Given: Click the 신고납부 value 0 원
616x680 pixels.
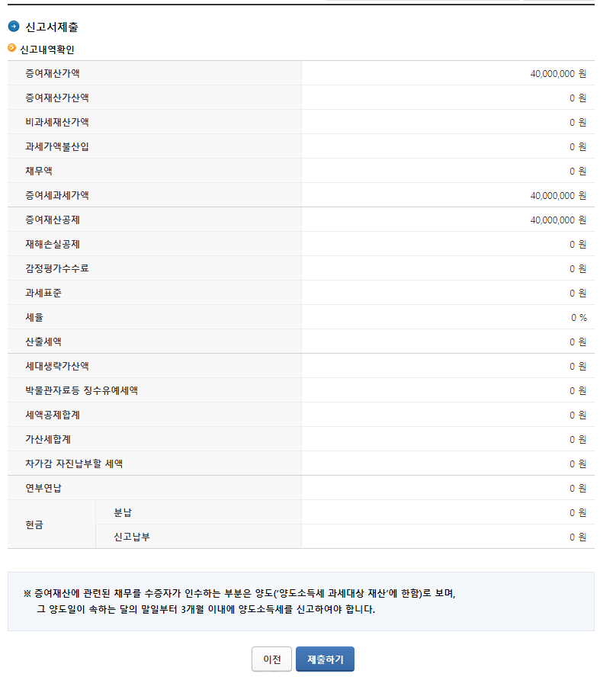Looking at the screenshot, I should pyautogui.click(x=578, y=537).
